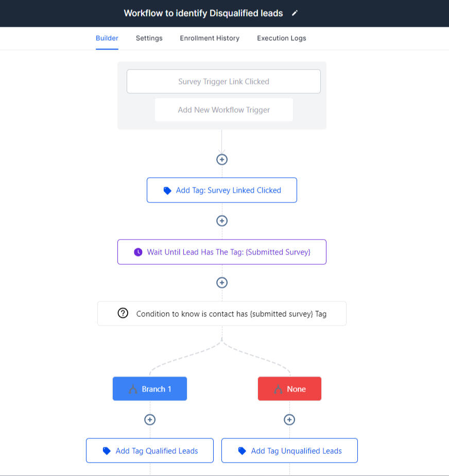The height and width of the screenshot is (476, 449).
Task: Select the blue Branch 1 node
Action: point(150,388)
